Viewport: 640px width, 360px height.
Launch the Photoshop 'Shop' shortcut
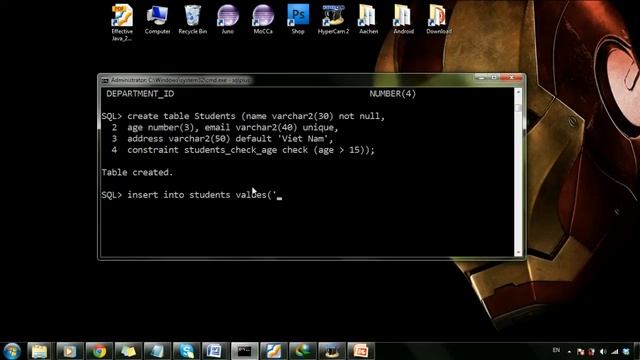[298, 19]
